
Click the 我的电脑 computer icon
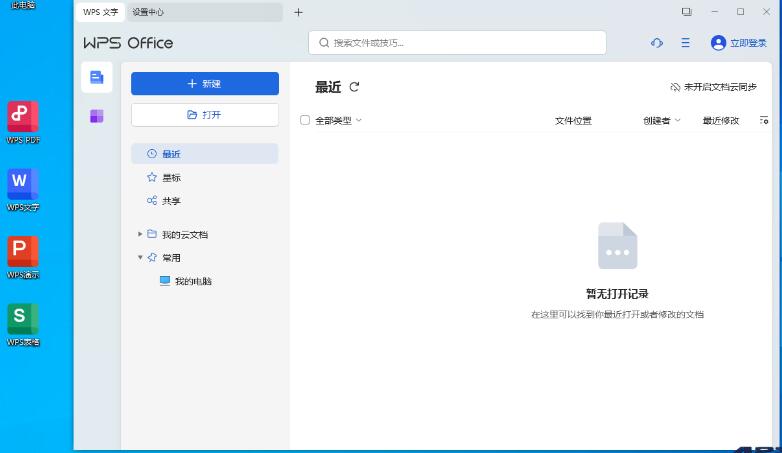(x=165, y=281)
